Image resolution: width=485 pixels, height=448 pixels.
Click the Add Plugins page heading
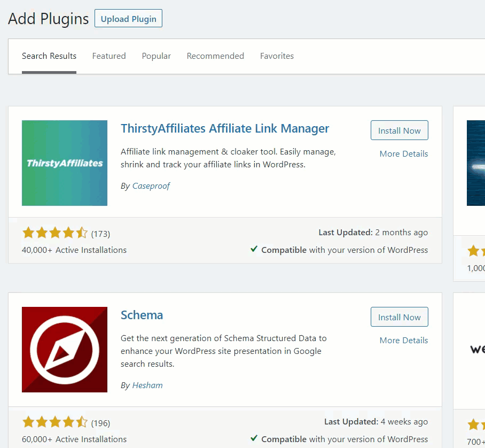click(48, 19)
